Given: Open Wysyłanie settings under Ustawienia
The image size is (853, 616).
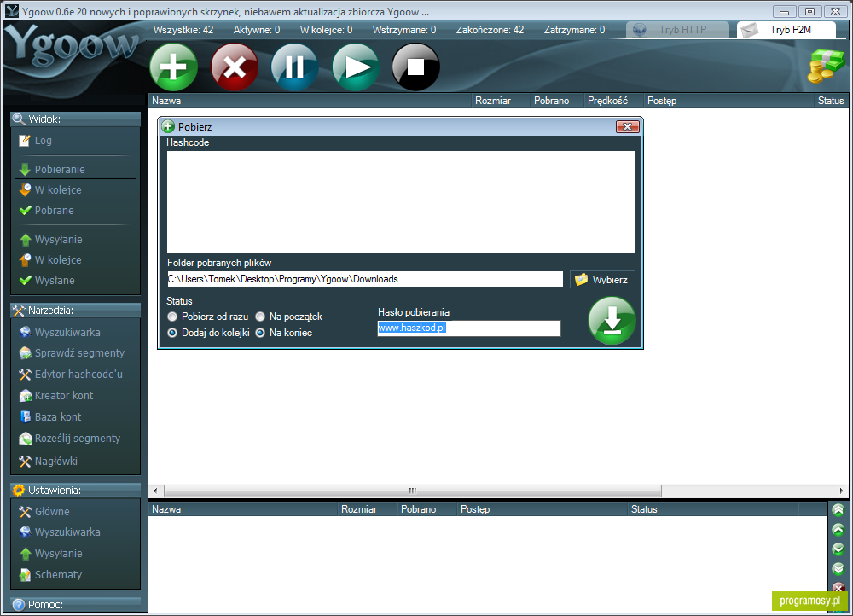Looking at the screenshot, I should click(50, 554).
